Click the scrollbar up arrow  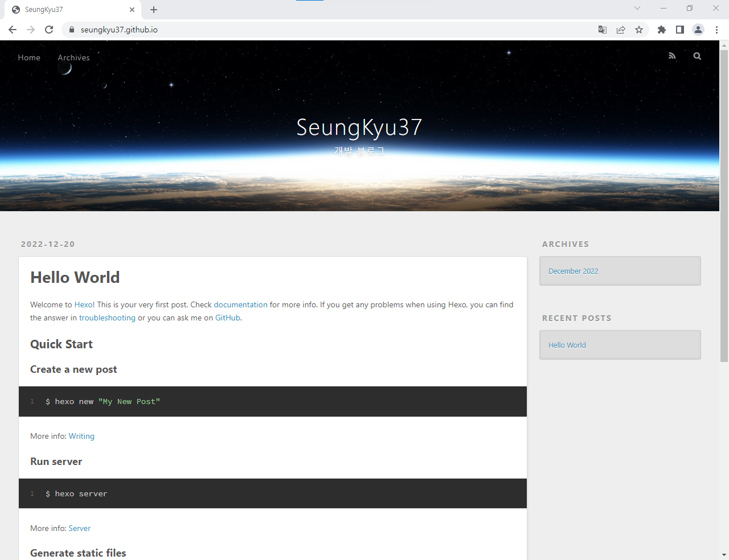[724, 45]
